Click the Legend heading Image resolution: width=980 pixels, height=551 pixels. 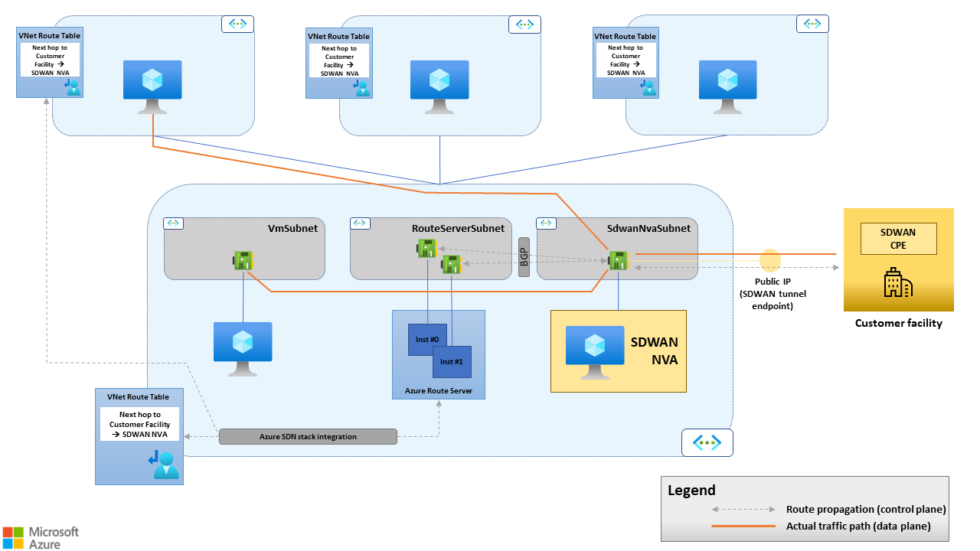click(691, 491)
